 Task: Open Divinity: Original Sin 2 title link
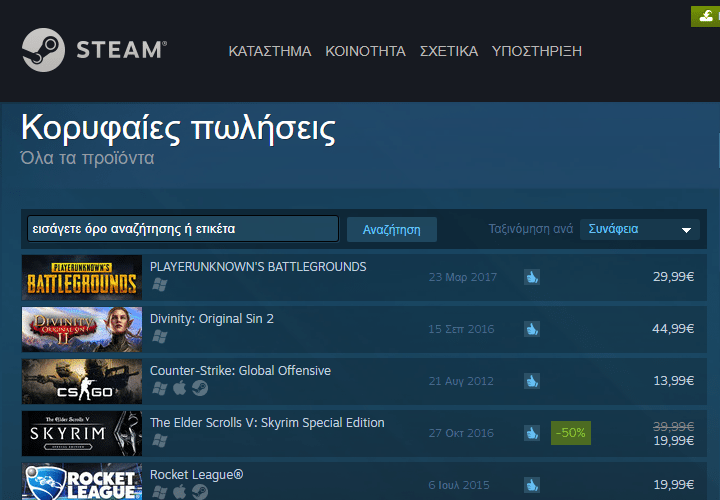tap(212, 319)
